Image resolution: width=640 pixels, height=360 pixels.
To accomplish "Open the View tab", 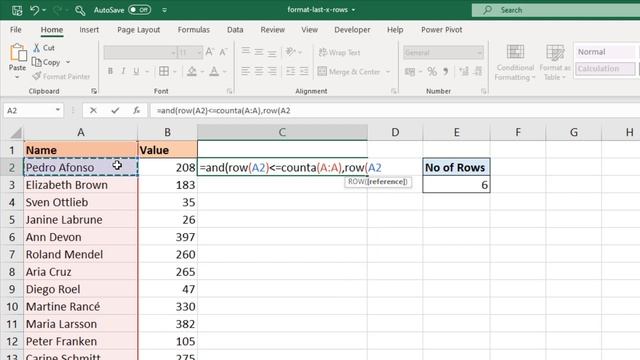I will click(x=309, y=30).
